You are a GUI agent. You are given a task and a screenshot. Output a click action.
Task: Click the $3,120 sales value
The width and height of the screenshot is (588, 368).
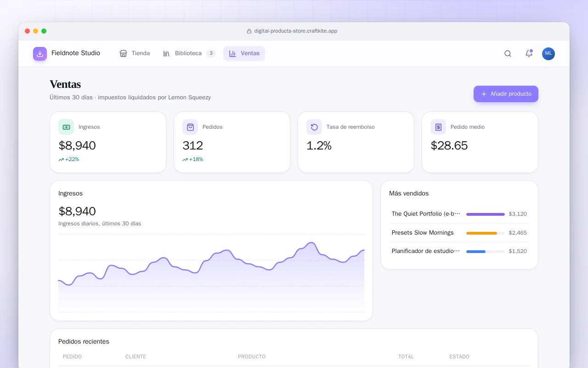pyautogui.click(x=518, y=214)
